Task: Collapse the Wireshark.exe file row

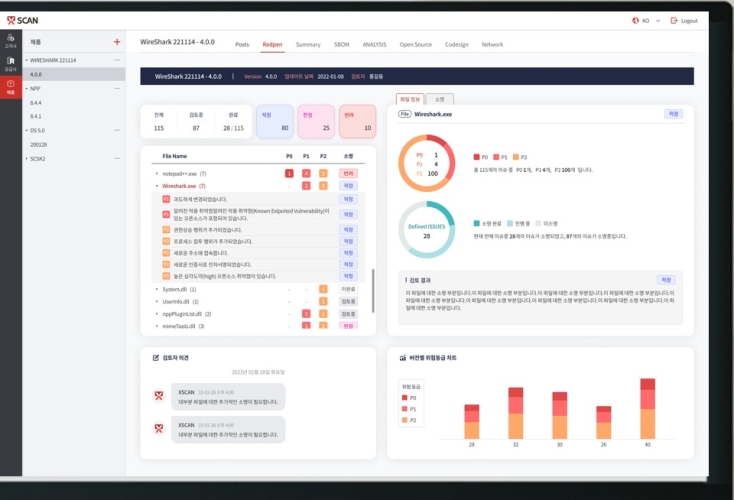Action: click(157, 186)
